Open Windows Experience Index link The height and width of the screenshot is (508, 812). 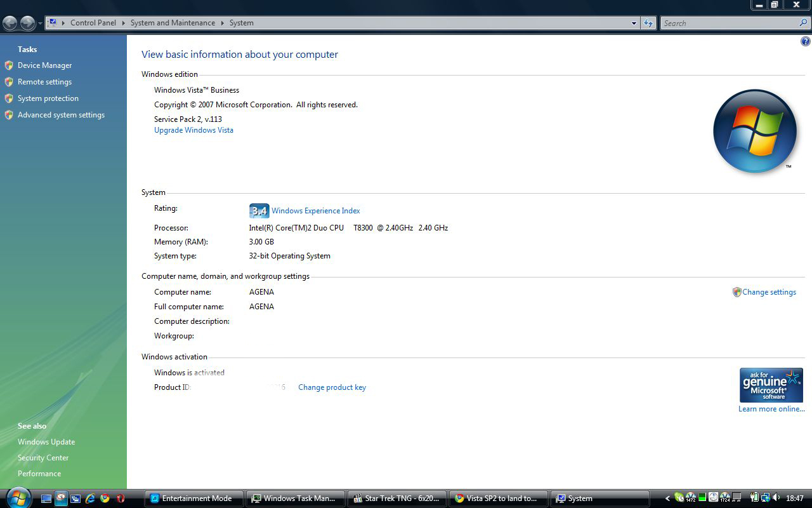pyautogui.click(x=315, y=211)
